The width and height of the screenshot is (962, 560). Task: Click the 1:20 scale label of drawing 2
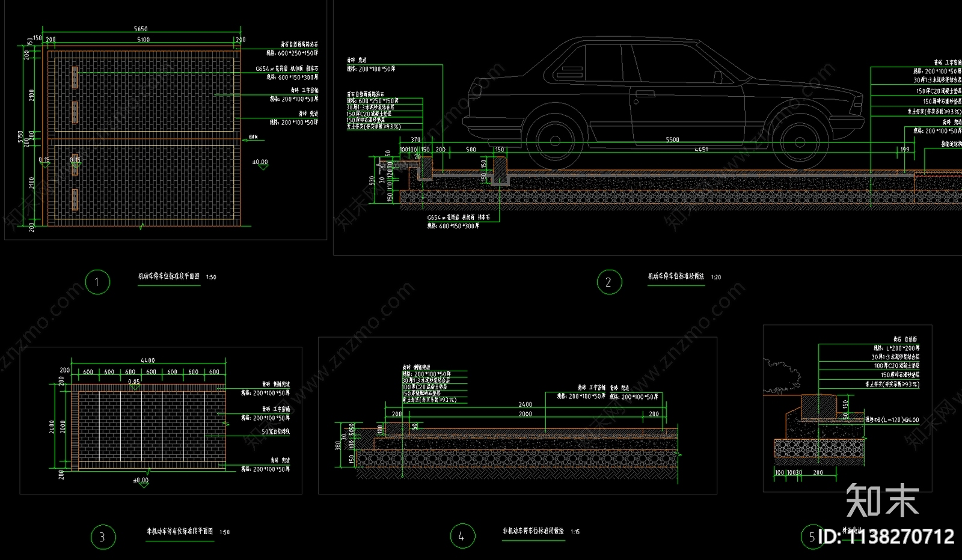pyautogui.click(x=715, y=277)
